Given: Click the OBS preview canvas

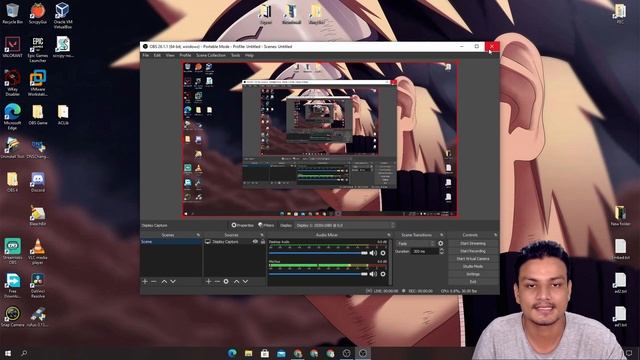Looking at the screenshot, I should 320,139.
